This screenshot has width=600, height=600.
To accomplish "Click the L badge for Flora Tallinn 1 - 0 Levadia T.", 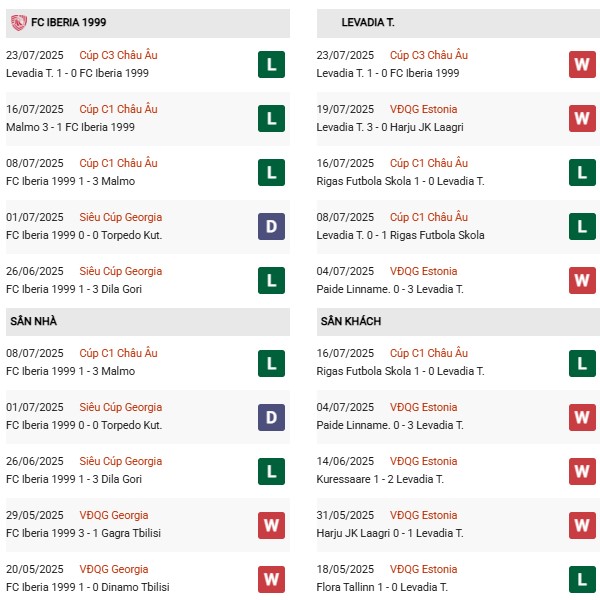I will [x=582, y=579].
